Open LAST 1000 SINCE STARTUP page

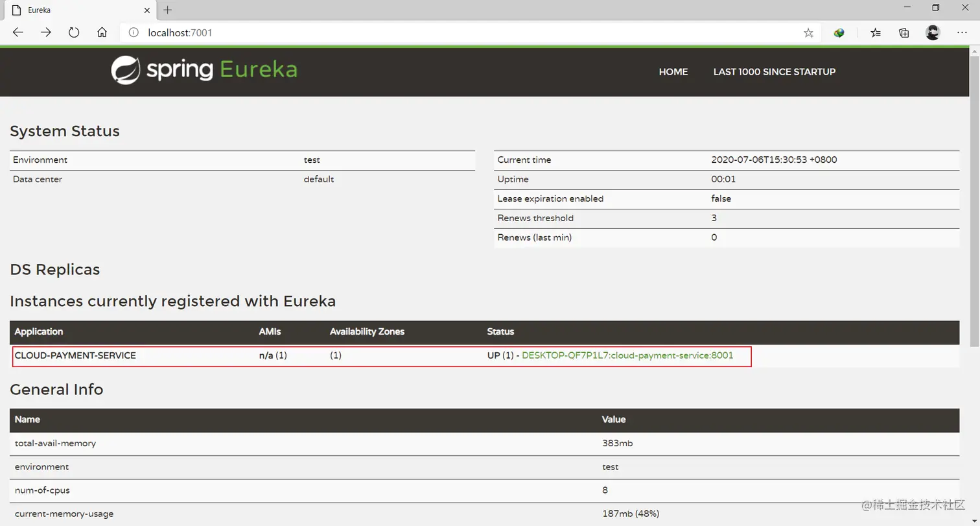[775, 72]
